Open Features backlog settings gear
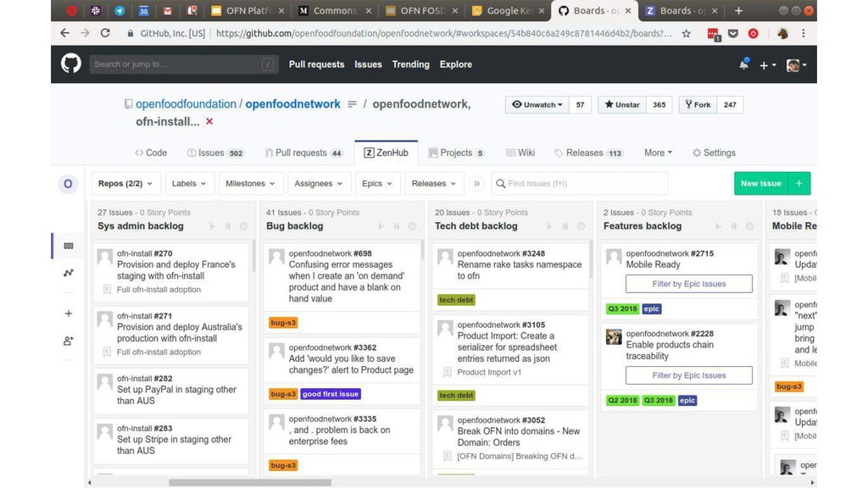The width and height of the screenshot is (868, 488). point(749,226)
